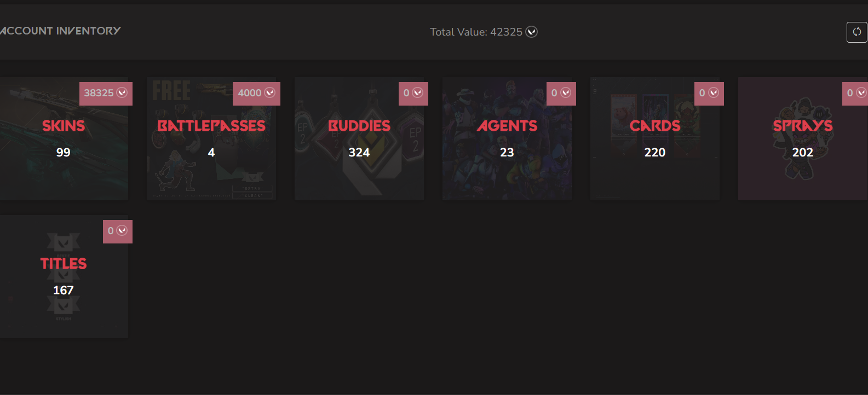
Task: Click the VP icon on Skins badge
Action: [122, 93]
